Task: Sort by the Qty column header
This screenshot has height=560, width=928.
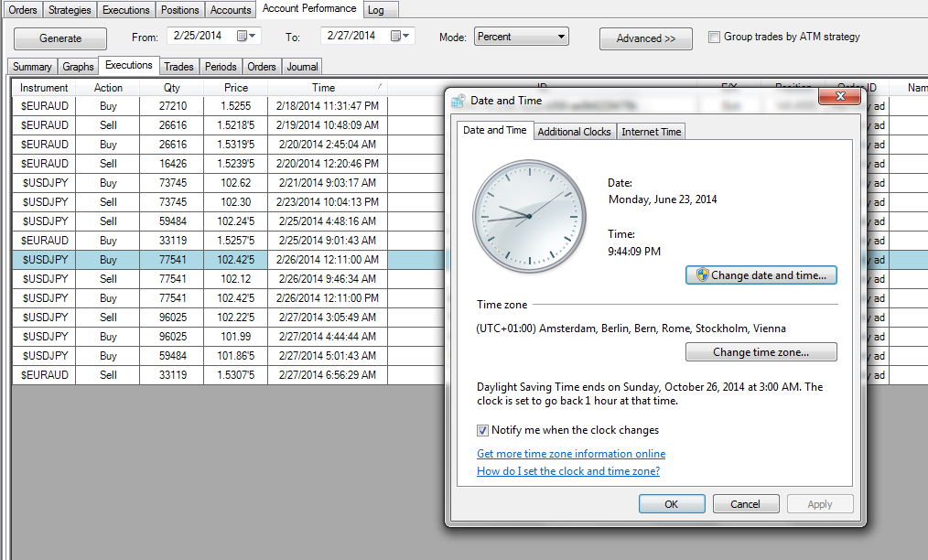Action: click(x=172, y=88)
